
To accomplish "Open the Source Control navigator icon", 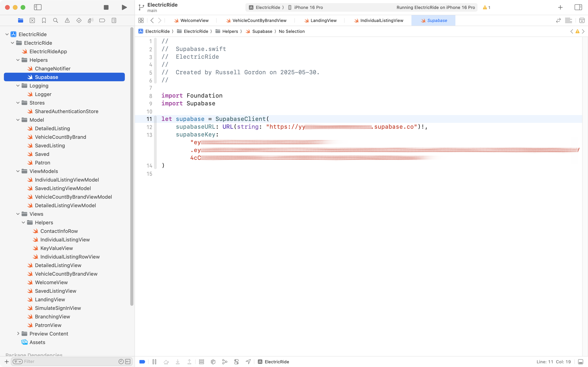I will (x=32, y=21).
